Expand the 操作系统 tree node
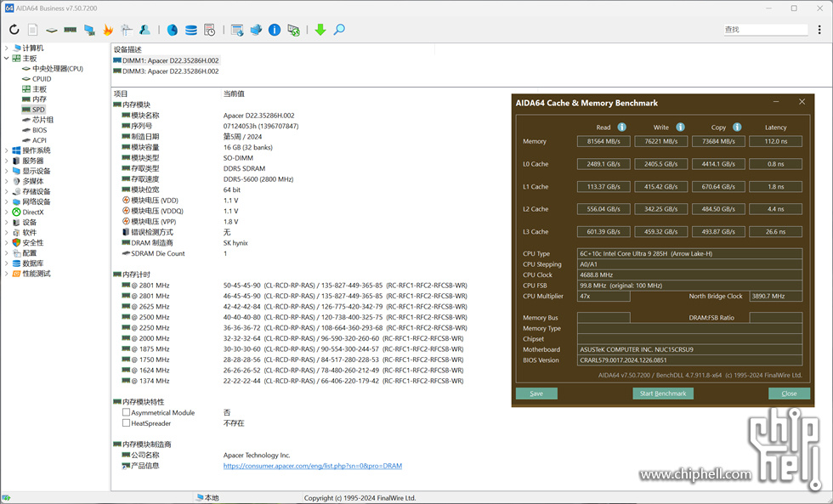Screen dimensions: 833x504 [x=7, y=150]
